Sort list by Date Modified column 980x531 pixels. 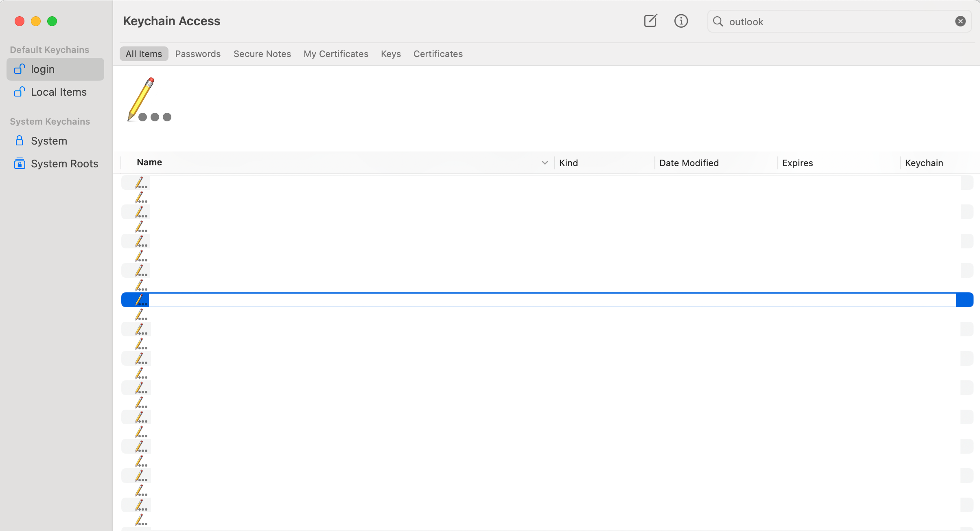[689, 163]
